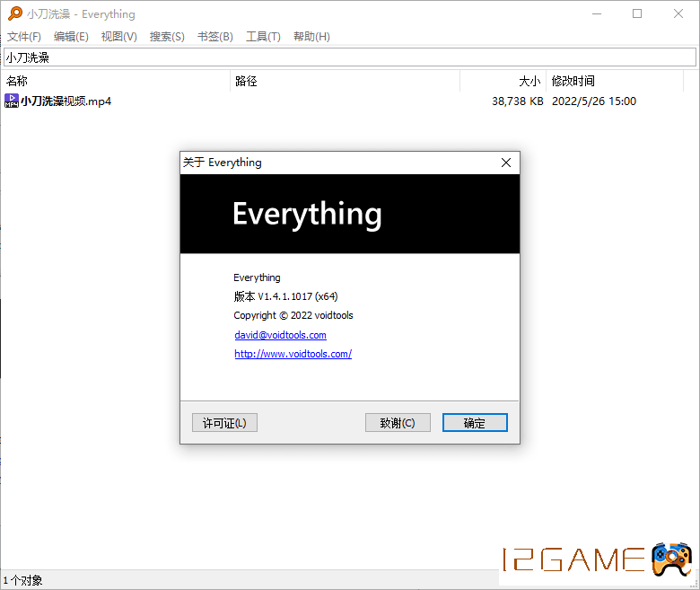
Task: Open the 书签(B) menu
Action: coord(214,37)
